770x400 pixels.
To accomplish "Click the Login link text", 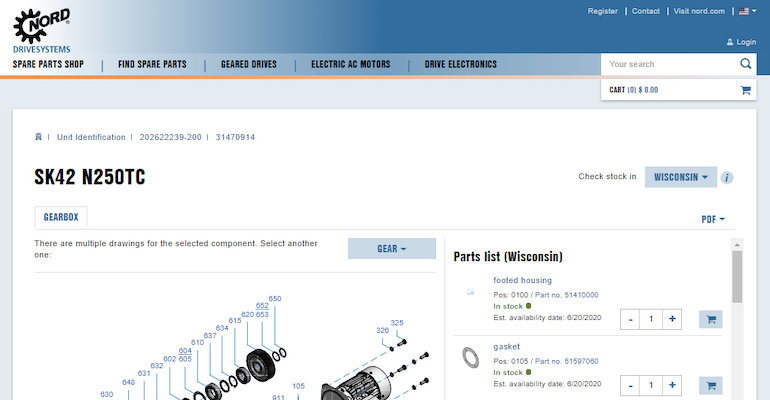I will tap(746, 42).
